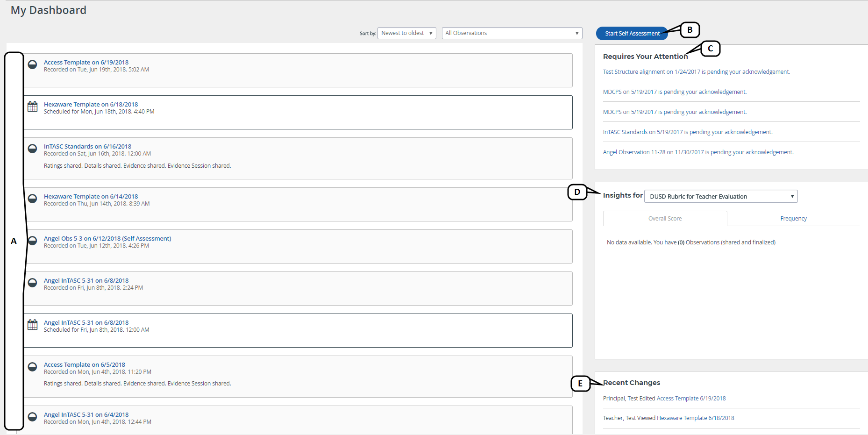Click icon beside Angel Obs 5-3 Self Assessment
The height and width of the screenshot is (435, 868).
[x=32, y=241]
